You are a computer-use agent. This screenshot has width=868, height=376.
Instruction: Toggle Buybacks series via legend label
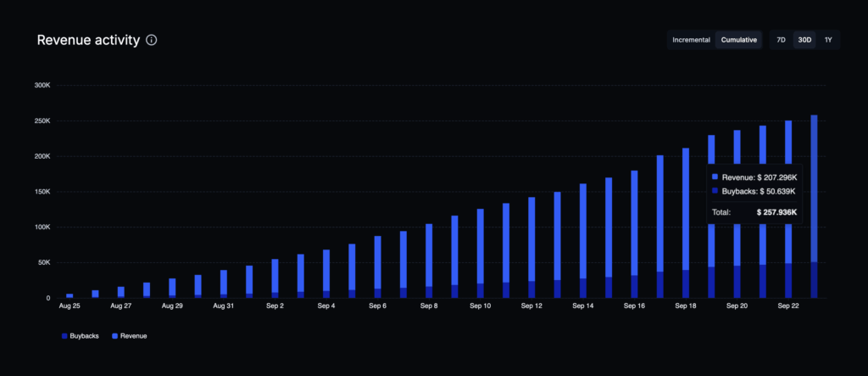[x=86, y=336]
